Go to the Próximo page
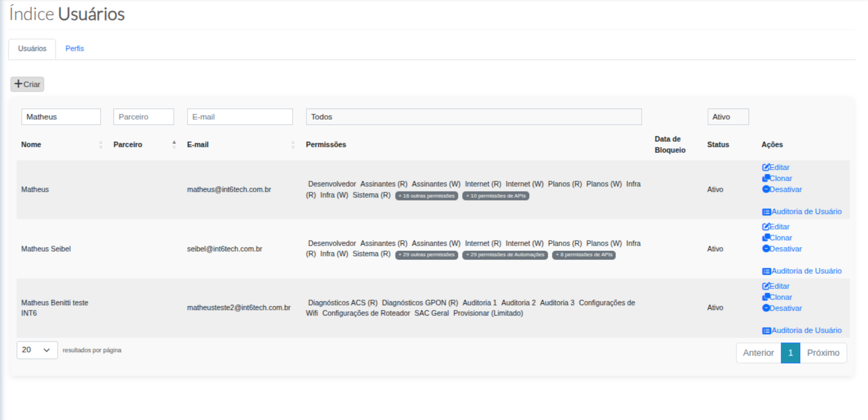 [823, 353]
